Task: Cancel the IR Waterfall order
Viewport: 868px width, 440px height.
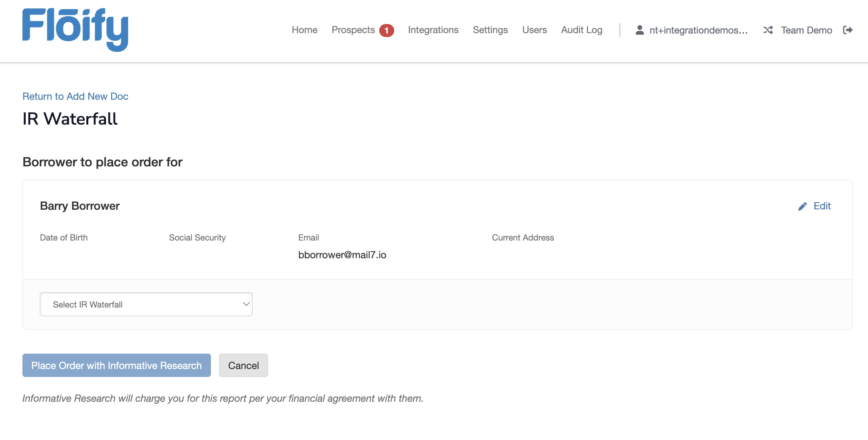Action: (243, 365)
